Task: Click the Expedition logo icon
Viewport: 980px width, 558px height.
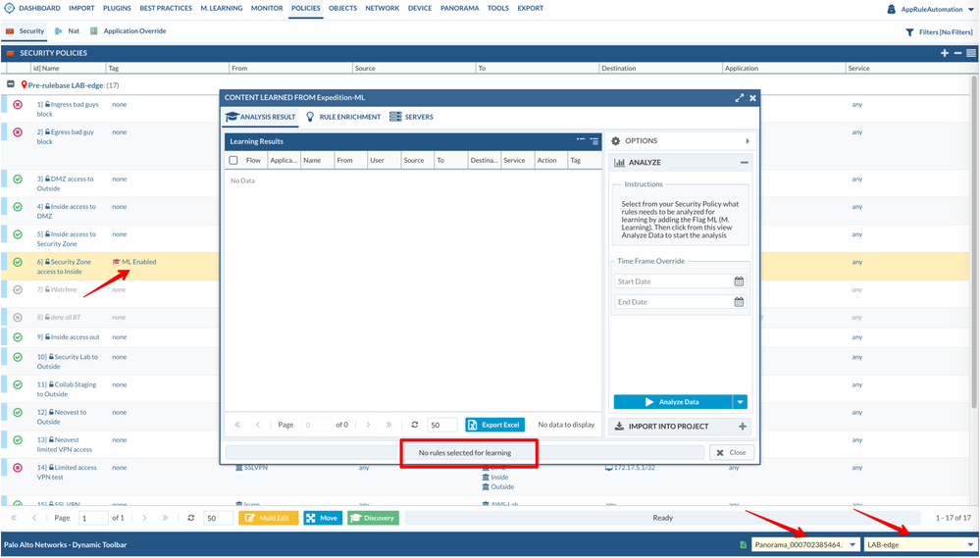Action: [x=9, y=9]
